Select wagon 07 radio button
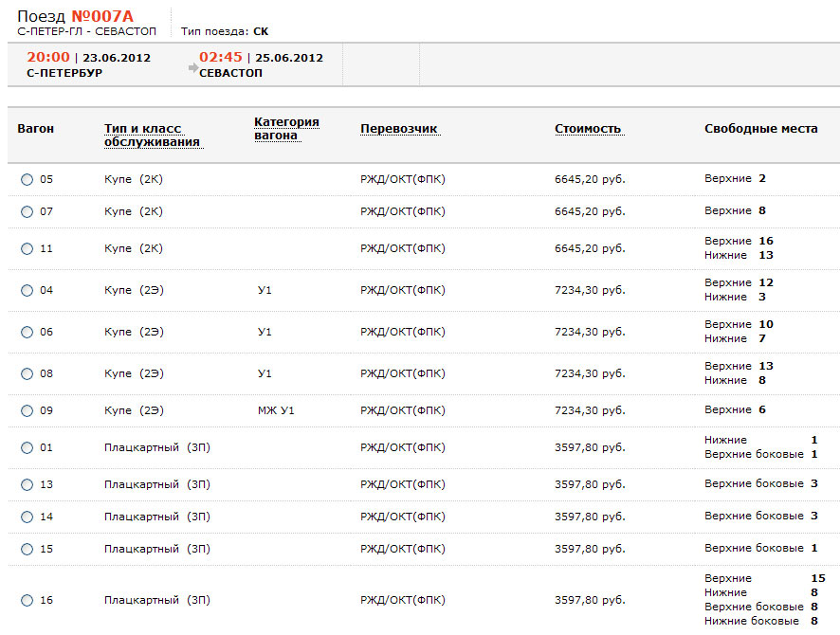The width and height of the screenshot is (840, 635). pos(27,211)
